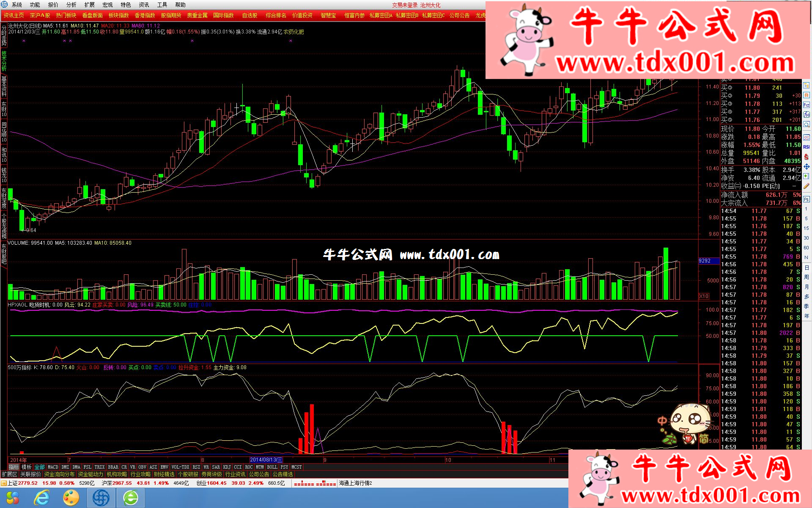Click the Fiz icon in right sidebar
Viewport: 812px width, 508px height.
point(807,105)
